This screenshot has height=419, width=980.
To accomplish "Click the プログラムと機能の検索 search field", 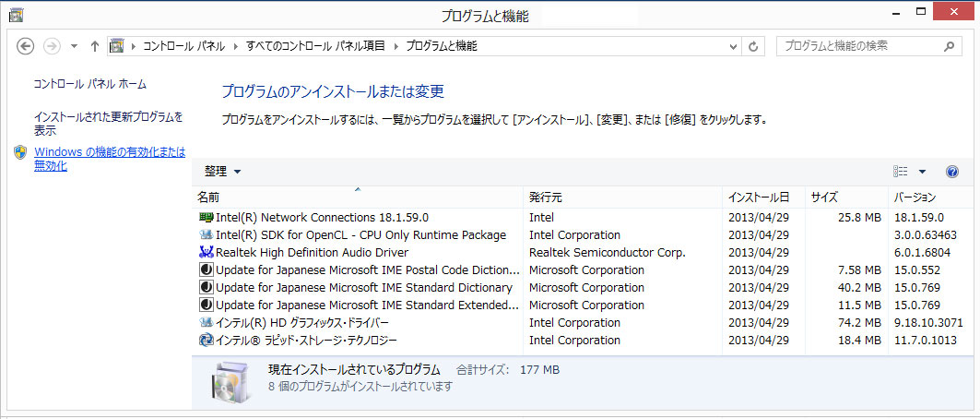I will pyautogui.click(x=857, y=45).
